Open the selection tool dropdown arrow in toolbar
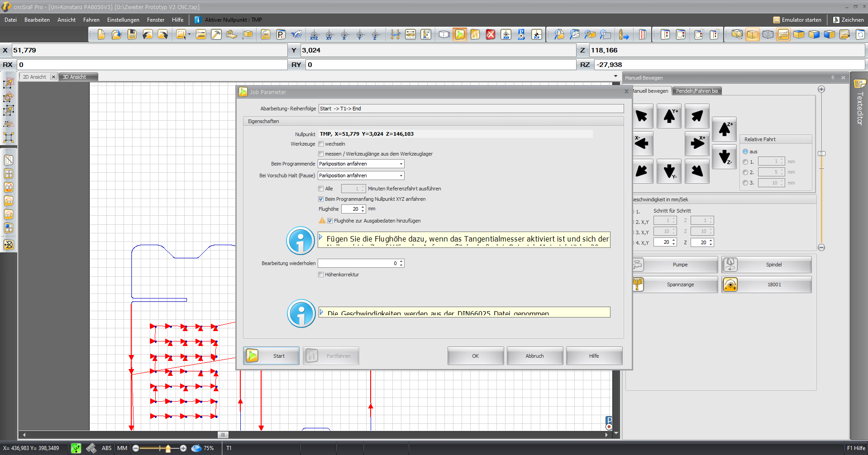 tap(189, 34)
